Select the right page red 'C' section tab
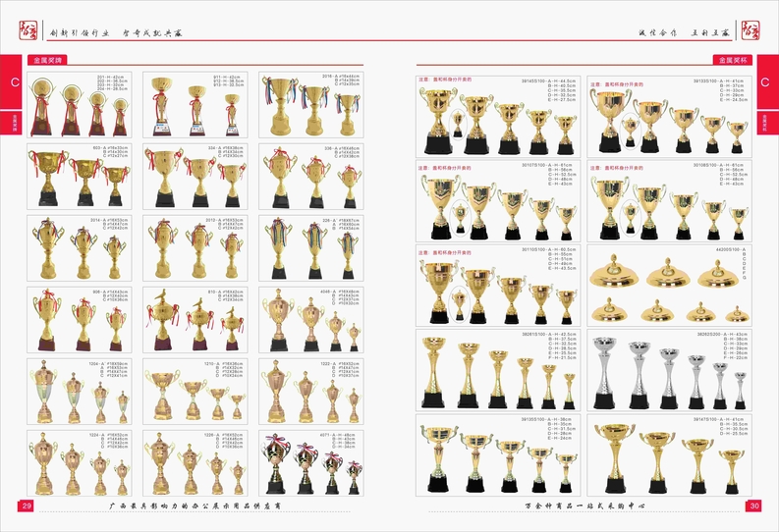 tap(764, 84)
